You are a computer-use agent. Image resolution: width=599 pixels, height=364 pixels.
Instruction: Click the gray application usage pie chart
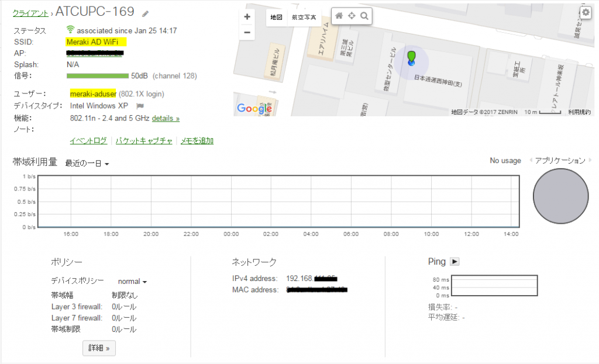(x=560, y=196)
